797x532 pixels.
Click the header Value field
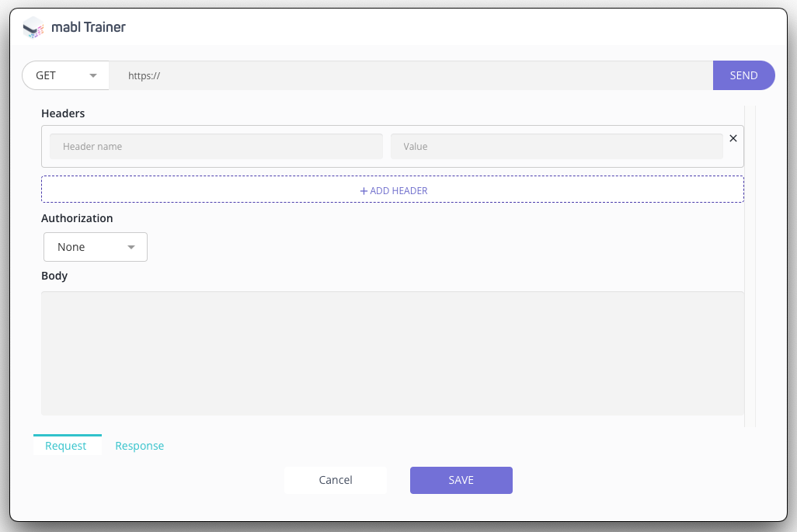(x=556, y=146)
